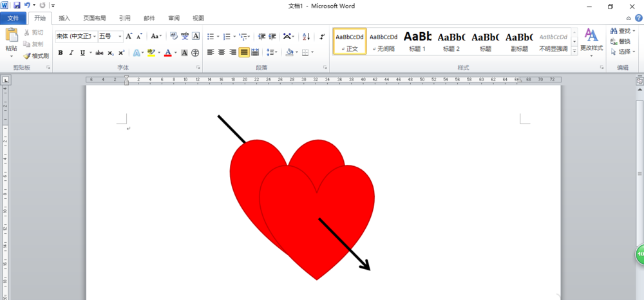Viewport: 644px width, 300px height.
Task: Open the Bullets list dropdown arrow
Action: pyautogui.click(x=218, y=37)
